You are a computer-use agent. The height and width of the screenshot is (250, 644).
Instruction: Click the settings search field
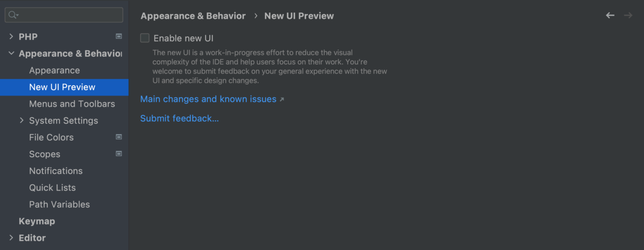[64, 15]
